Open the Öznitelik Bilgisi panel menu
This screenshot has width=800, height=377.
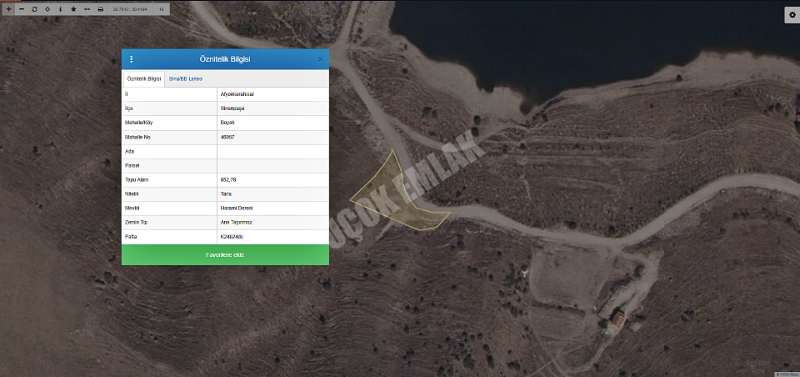(x=131, y=59)
